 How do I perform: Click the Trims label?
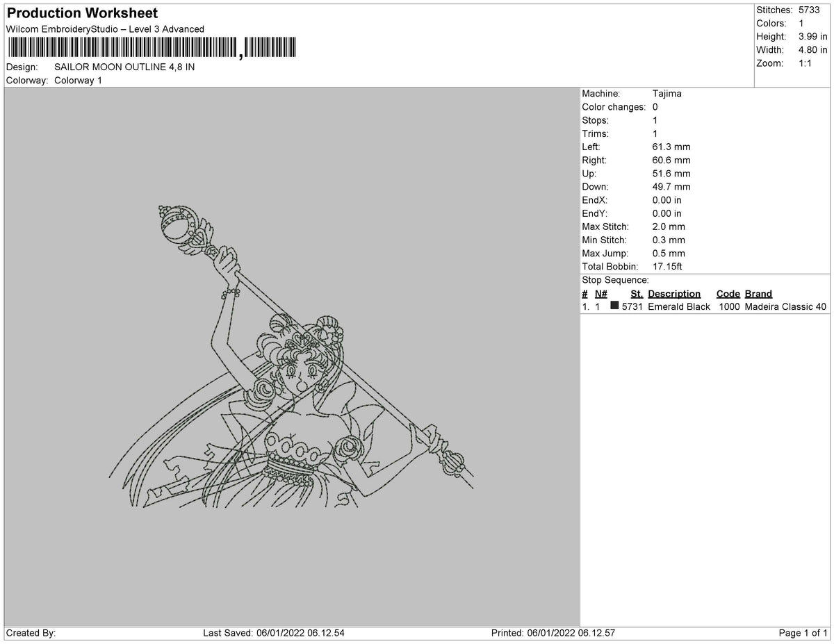(595, 133)
